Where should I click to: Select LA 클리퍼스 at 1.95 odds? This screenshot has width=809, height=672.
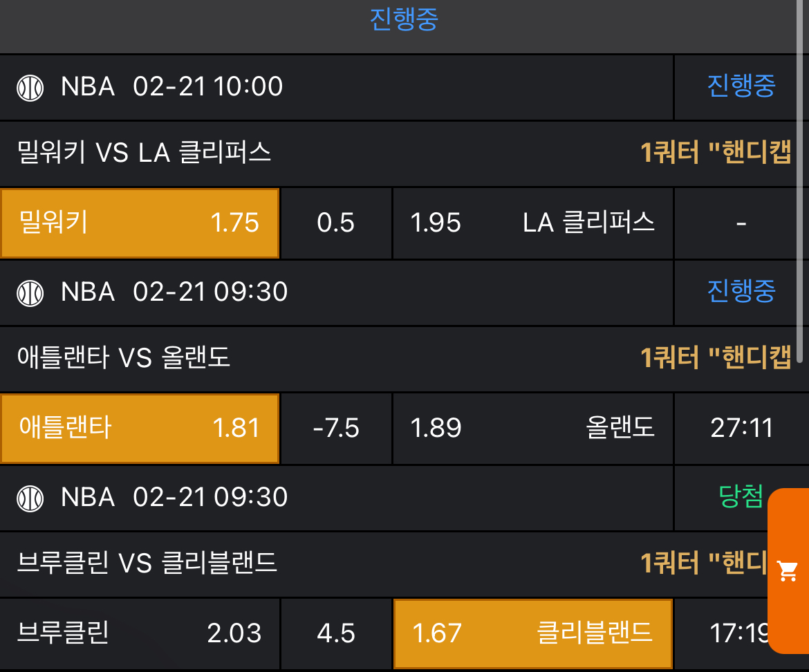[532, 223]
